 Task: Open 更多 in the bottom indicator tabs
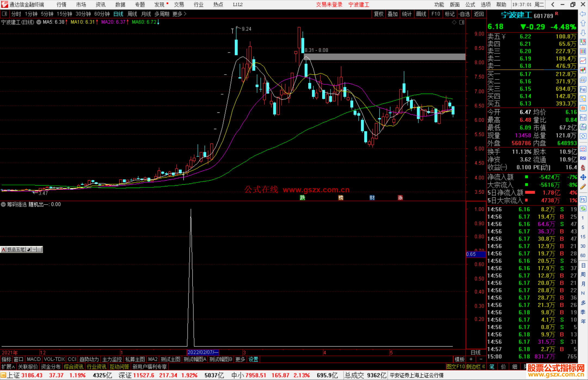pyautogui.click(x=240, y=359)
